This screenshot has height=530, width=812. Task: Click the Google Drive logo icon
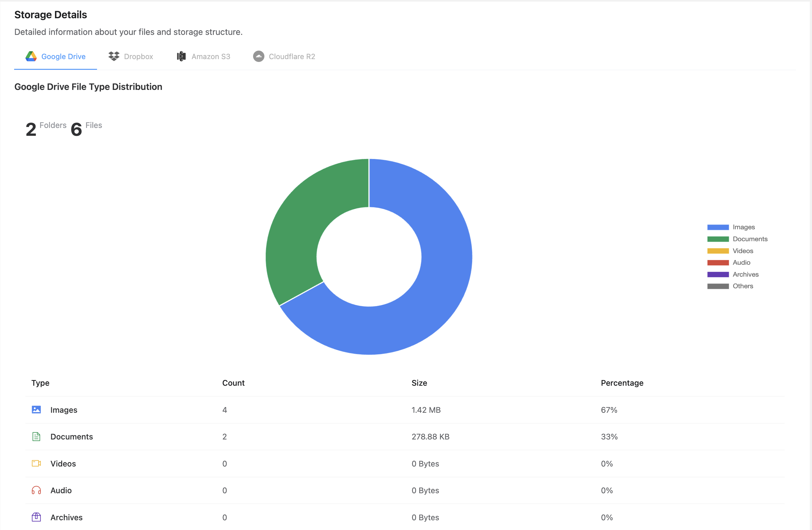pyautogui.click(x=31, y=56)
